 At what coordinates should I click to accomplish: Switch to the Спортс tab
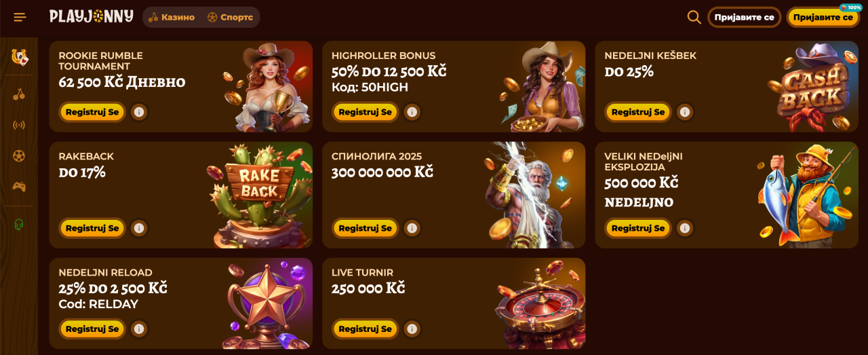coord(231,17)
